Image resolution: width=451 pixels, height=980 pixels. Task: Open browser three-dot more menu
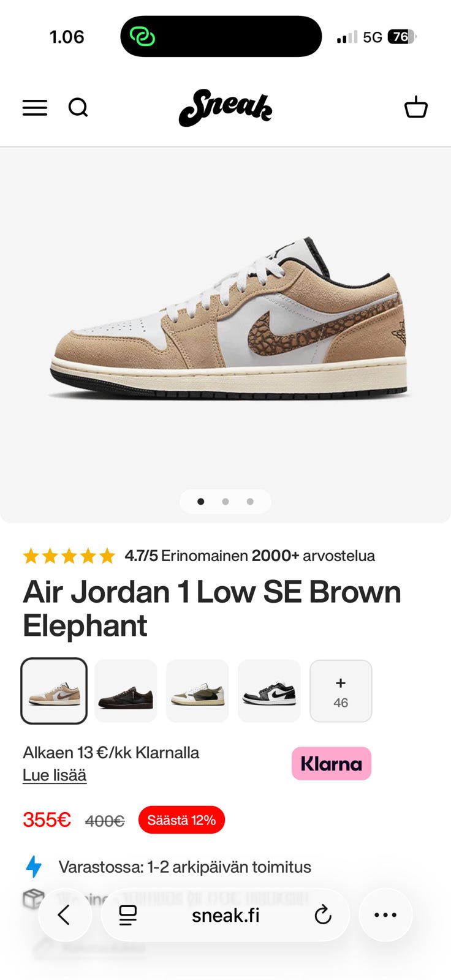point(385,915)
